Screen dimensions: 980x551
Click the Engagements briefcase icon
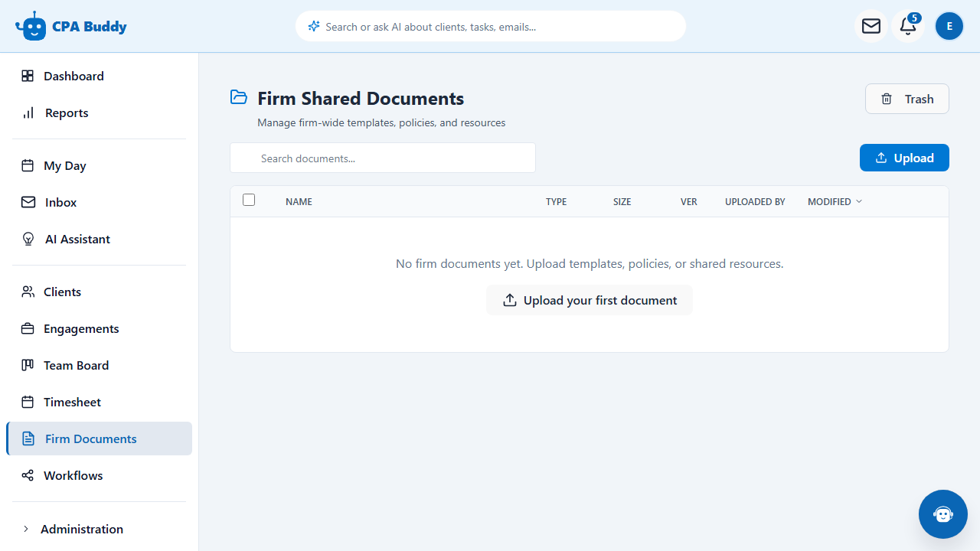click(x=28, y=328)
